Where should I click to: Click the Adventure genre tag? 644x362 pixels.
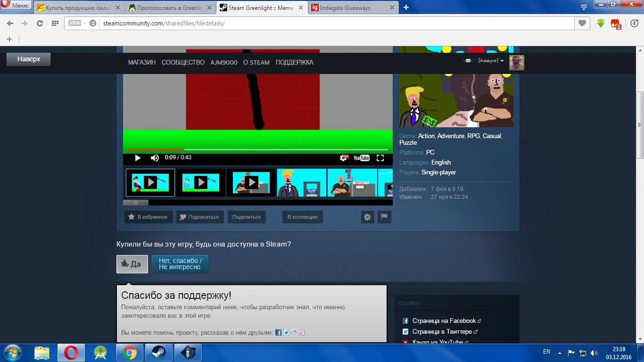451,136
